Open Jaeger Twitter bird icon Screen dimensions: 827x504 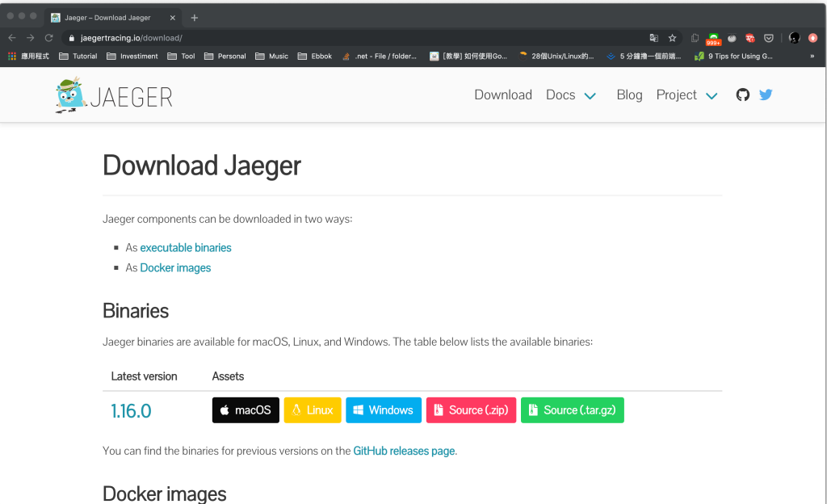(x=766, y=94)
